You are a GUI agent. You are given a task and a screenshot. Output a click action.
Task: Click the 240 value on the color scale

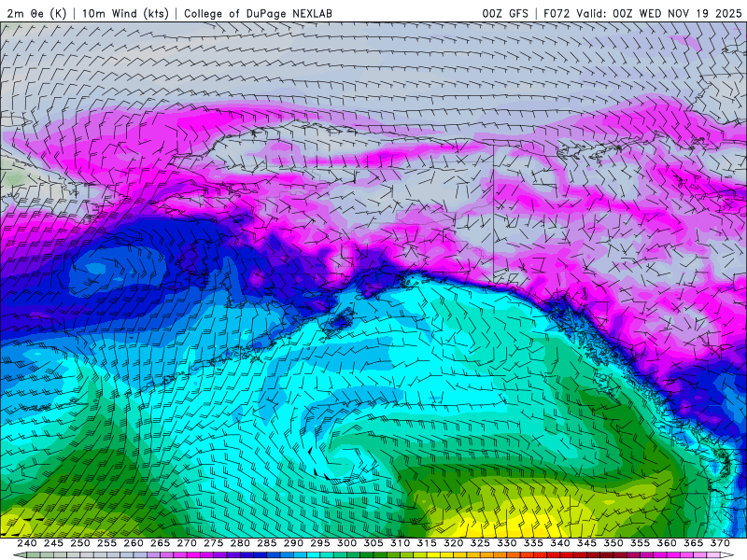[x=27, y=543]
